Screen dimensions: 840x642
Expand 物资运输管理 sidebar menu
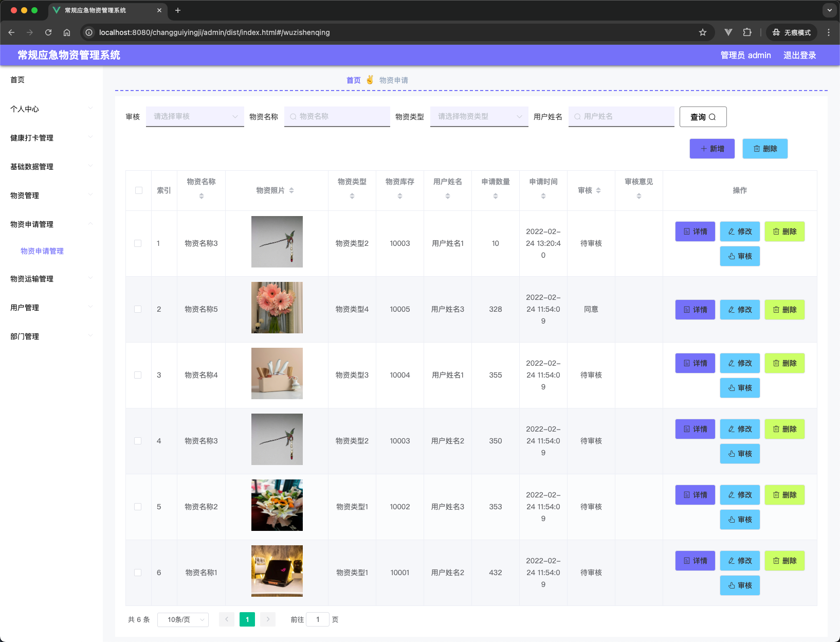point(51,279)
